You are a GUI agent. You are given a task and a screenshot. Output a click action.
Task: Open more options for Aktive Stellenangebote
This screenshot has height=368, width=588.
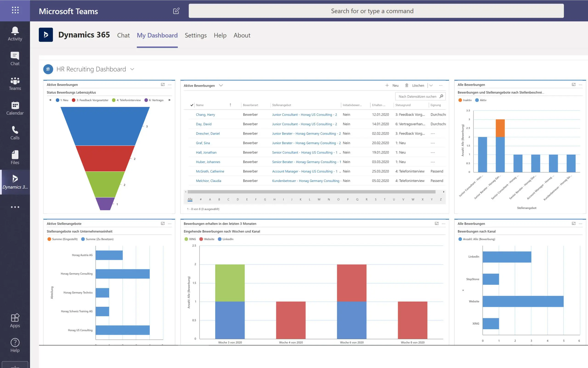[170, 224]
